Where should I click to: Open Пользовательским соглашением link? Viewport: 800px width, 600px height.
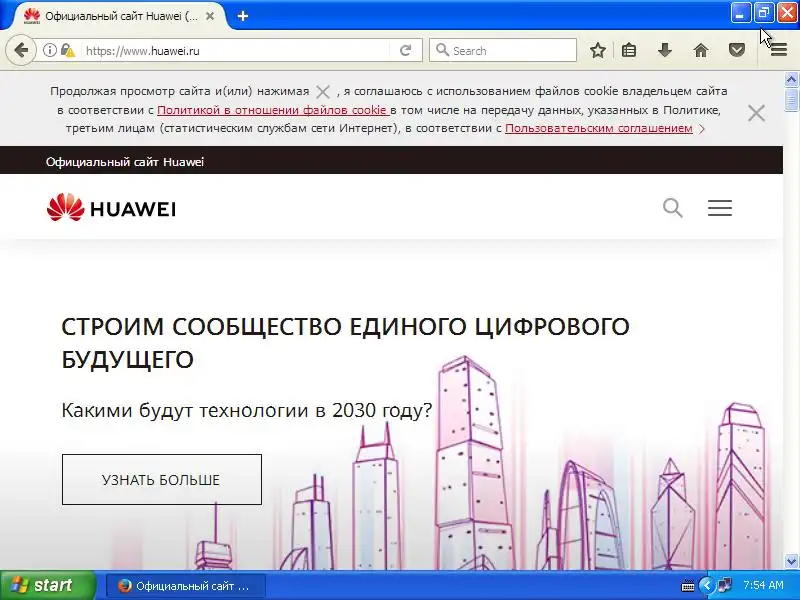[x=598, y=129]
